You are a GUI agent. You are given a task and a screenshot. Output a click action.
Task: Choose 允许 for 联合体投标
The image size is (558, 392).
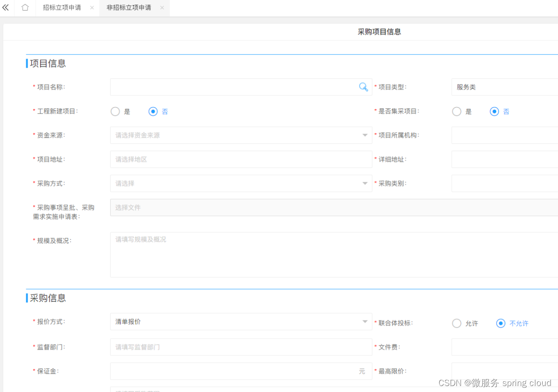(x=456, y=323)
